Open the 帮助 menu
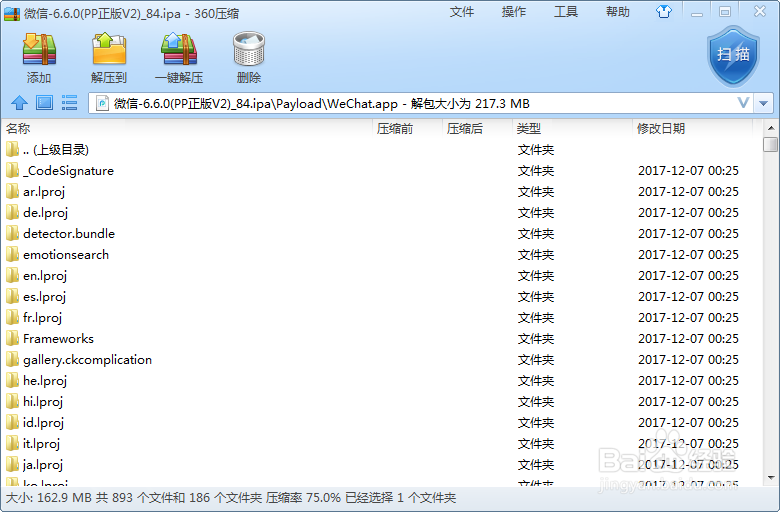The image size is (780, 512). point(618,12)
